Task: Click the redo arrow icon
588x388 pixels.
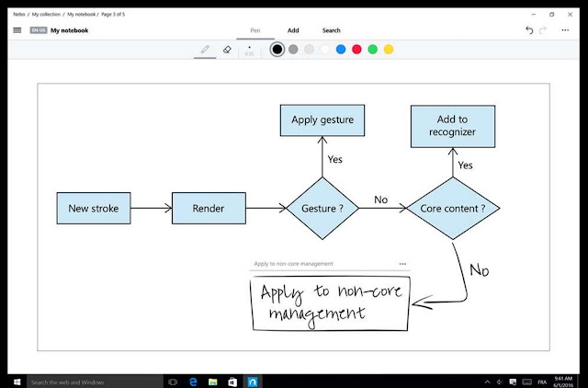Action: tap(543, 30)
